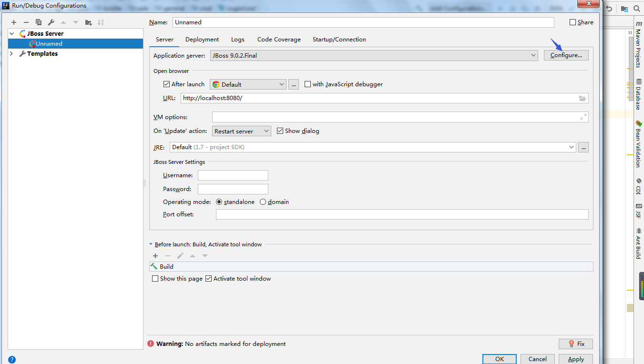The height and width of the screenshot is (364, 644).
Task: Browse URL with the folder icon
Action: pos(583,98)
